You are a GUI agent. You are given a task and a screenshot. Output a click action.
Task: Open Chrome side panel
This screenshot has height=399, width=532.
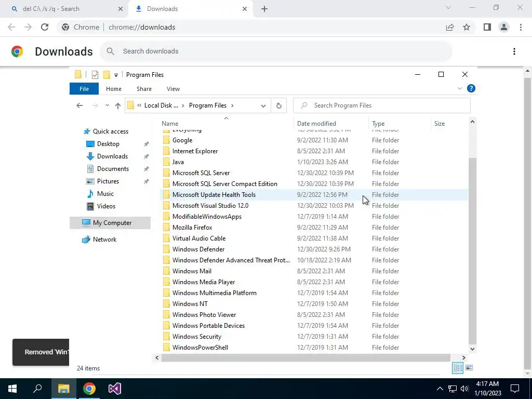pos(487,27)
